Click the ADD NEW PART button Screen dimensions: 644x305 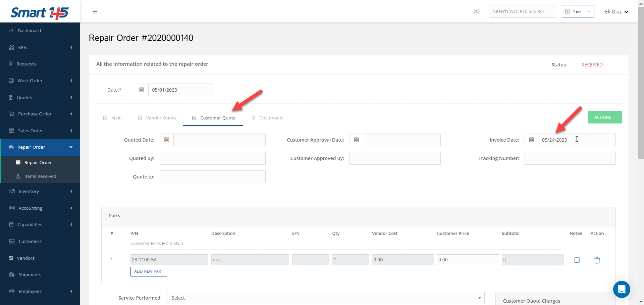(x=149, y=271)
